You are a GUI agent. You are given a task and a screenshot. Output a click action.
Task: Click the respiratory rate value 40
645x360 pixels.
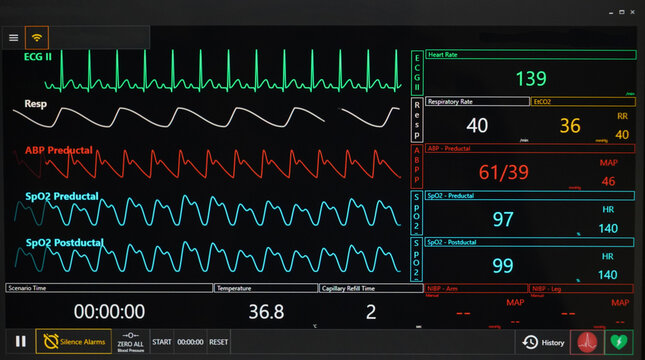477,125
